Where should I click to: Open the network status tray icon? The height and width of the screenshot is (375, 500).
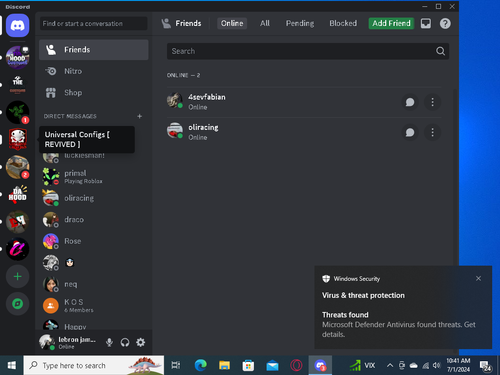(426, 365)
